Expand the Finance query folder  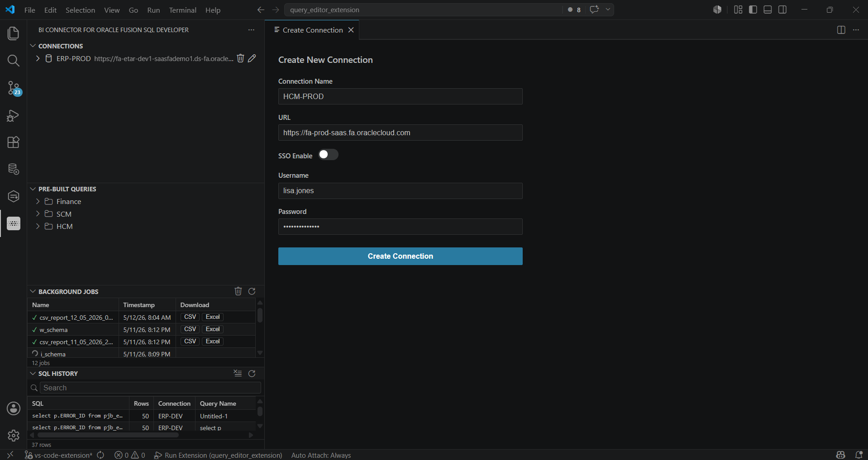coord(38,201)
